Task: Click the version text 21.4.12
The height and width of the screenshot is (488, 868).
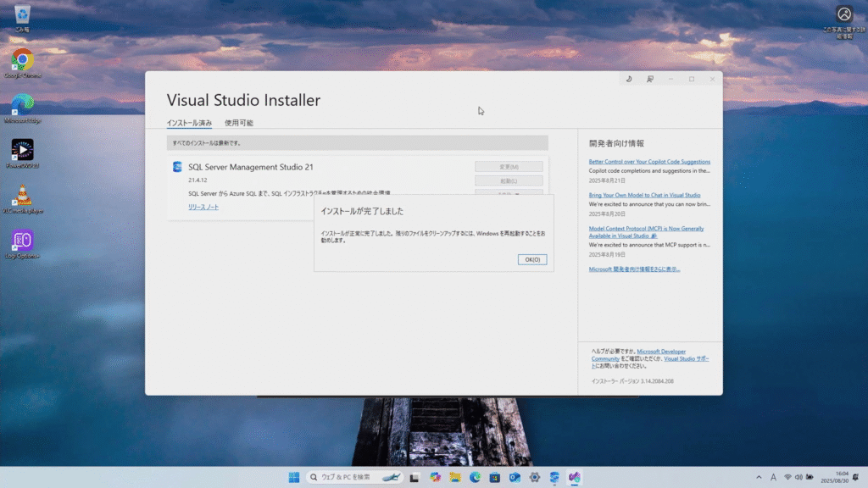Action: pyautogui.click(x=198, y=180)
